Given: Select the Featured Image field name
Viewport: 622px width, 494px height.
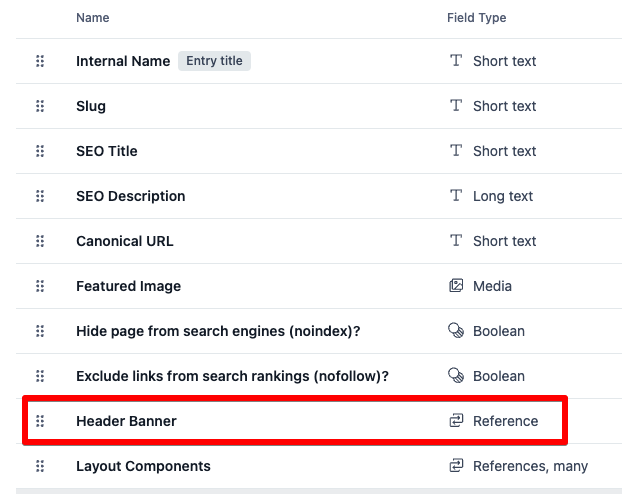Looking at the screenshot, I should point(128,286).
